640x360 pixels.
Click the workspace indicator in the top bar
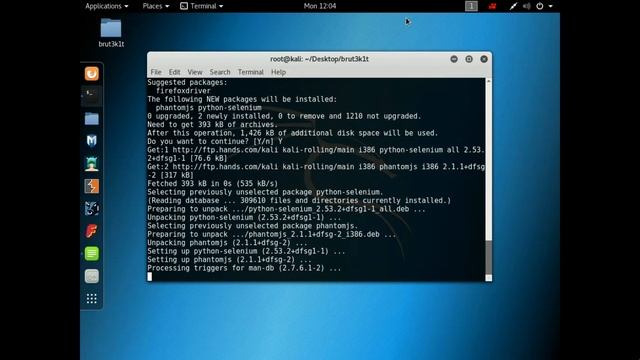471,6
